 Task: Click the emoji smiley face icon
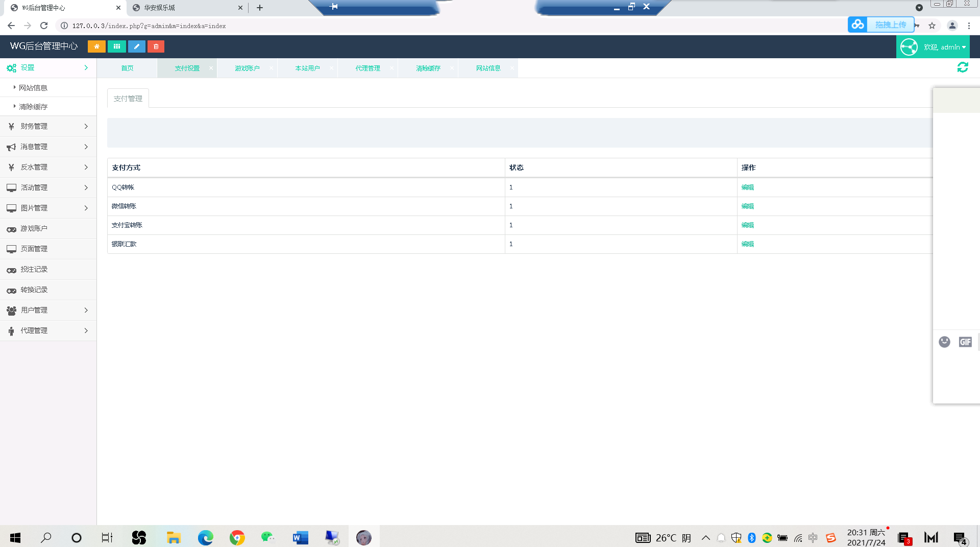tap(944, 342)
